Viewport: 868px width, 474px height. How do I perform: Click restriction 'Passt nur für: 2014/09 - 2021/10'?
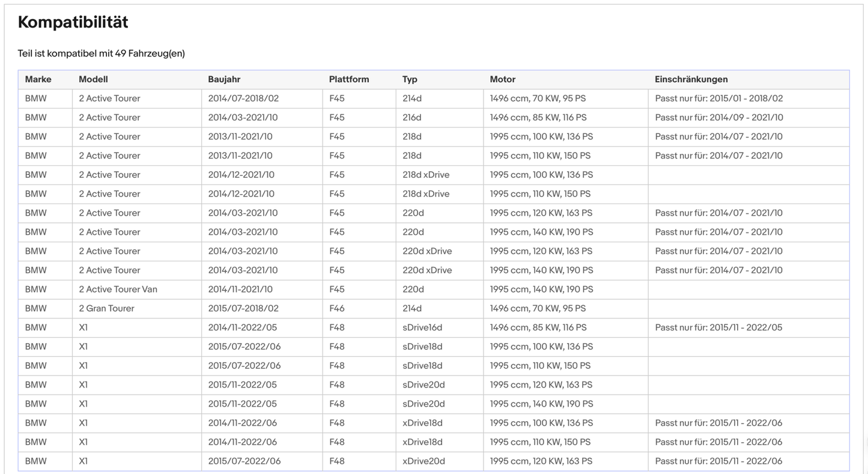719,118
